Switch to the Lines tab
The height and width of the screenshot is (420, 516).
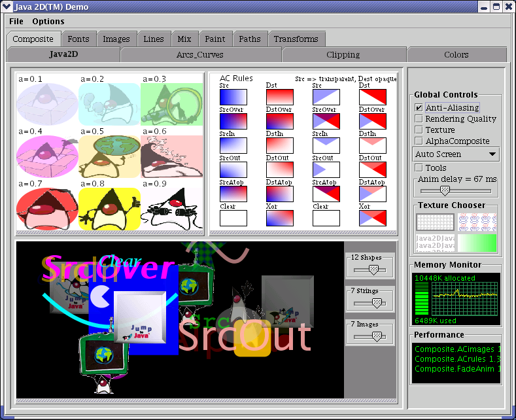(x=153, y=39)
